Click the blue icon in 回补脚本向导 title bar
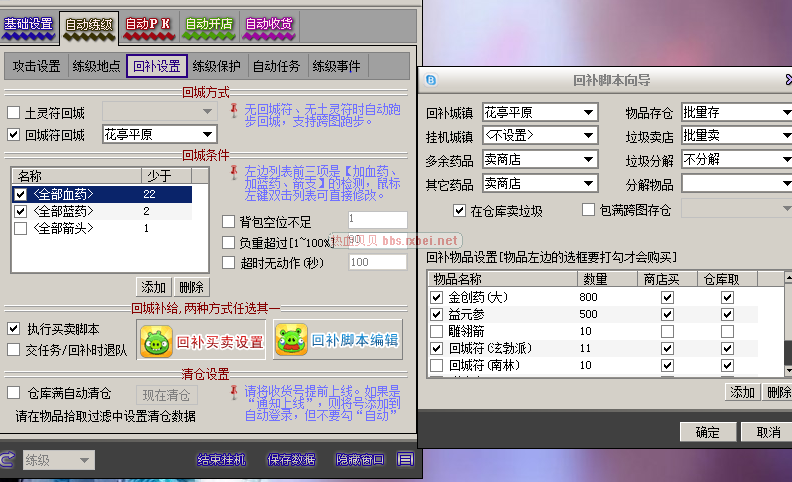The height and width of the screenshot is (482, 792). [x=431, y=80]
